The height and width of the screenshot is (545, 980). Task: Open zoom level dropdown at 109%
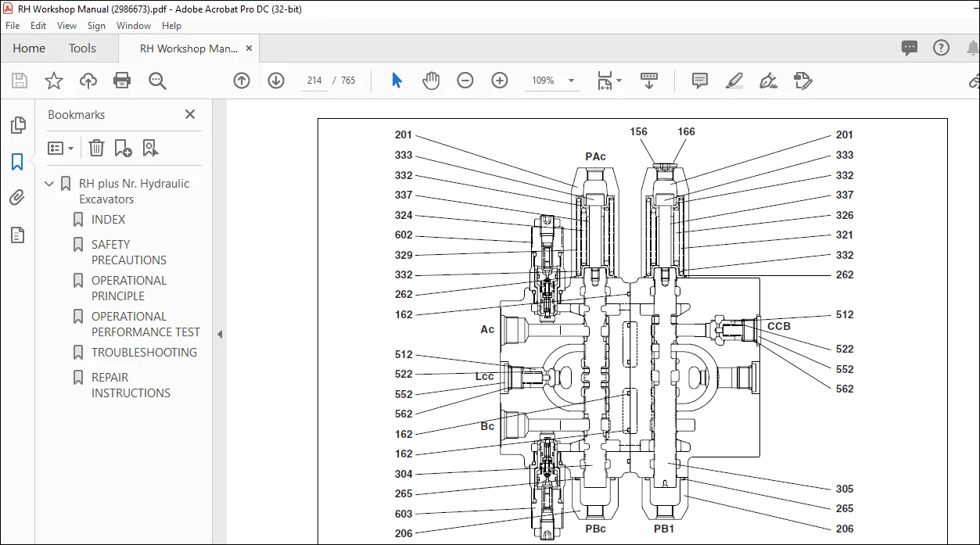click(571, 81)
